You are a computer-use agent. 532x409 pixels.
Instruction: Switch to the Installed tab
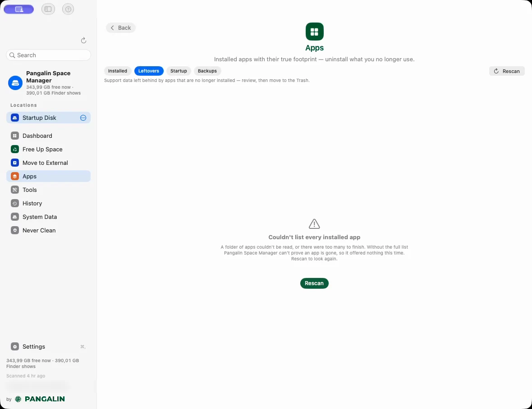click(118, 71)
